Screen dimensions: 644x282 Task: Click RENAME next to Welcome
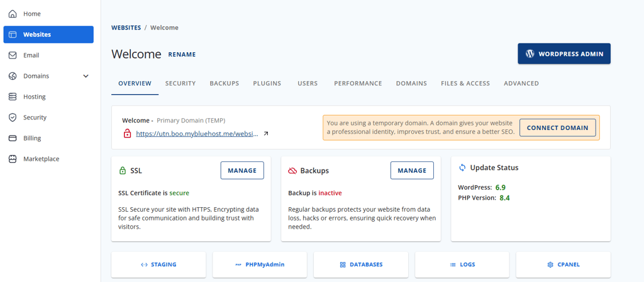[x=182, y=54]
